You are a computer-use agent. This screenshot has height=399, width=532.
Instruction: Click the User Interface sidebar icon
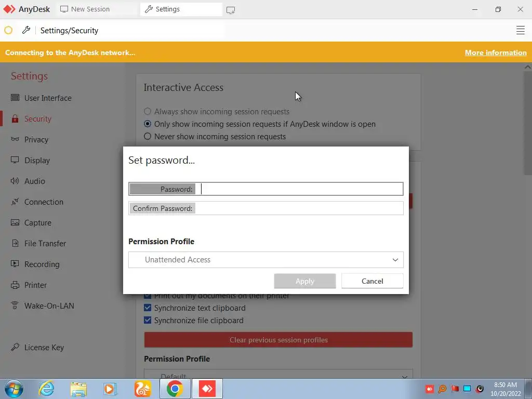15,98
